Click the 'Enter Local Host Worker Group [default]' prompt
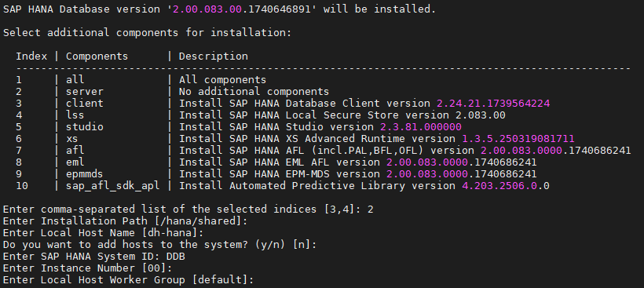 pyautogui.click(x=129, y=280)
